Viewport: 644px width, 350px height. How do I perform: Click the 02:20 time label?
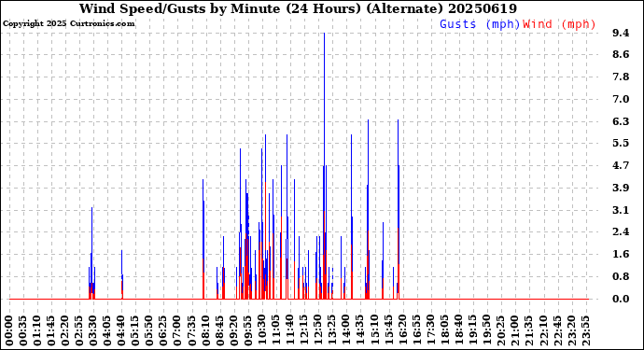tap(65, 331)
